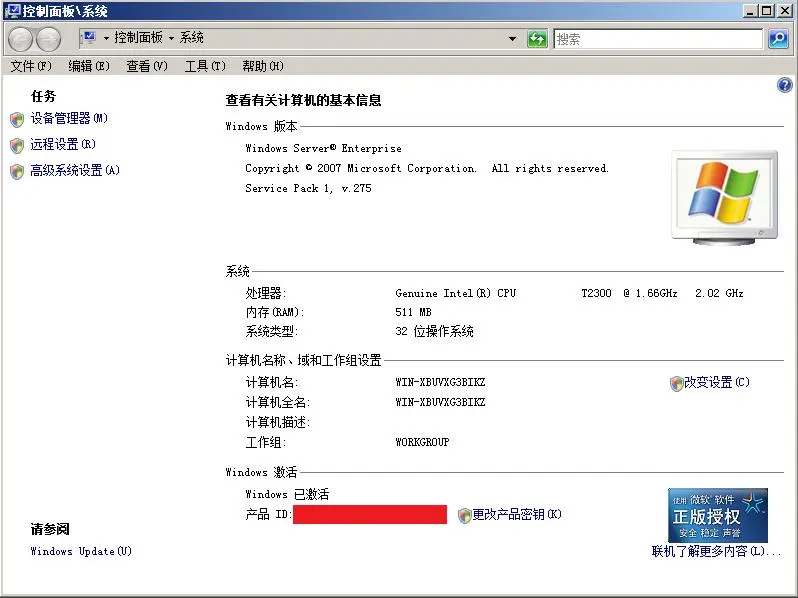This screenshot has width=798, height=598.
Task: Click the Back navigation arrow button
Action: (20, 39)
